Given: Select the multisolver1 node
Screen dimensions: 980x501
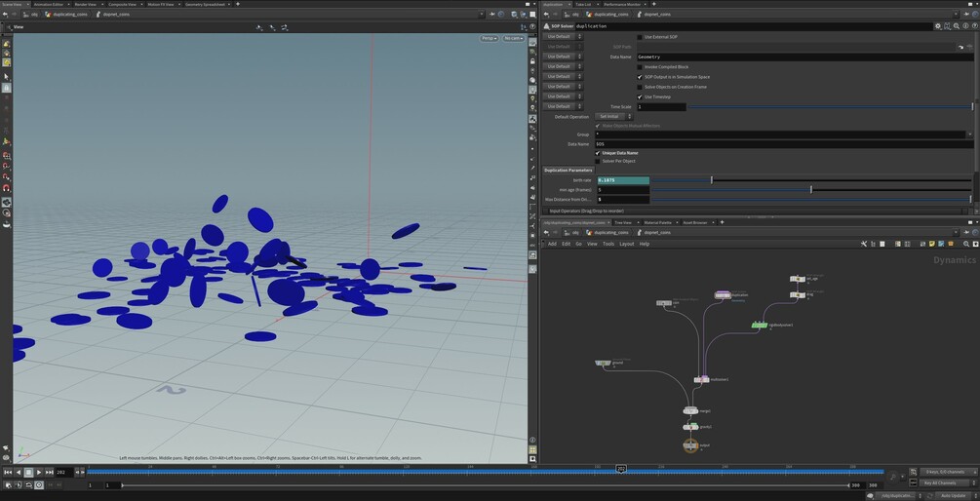Looking at the screenshot, I should pos(701,379).
